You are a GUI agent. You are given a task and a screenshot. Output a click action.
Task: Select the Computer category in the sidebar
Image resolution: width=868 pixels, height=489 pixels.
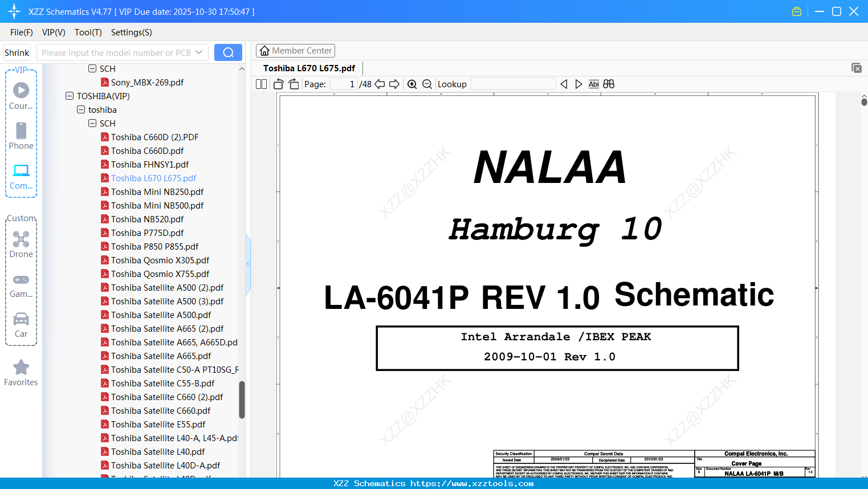(21, 177)
